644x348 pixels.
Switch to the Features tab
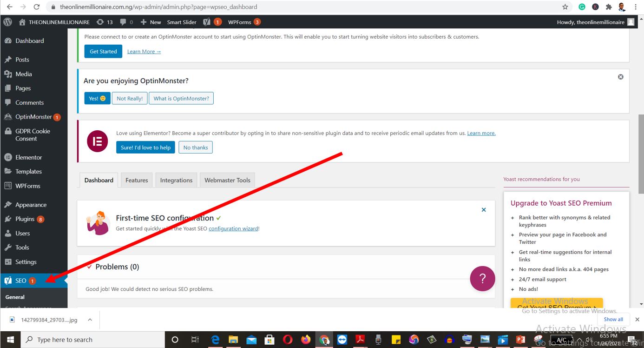[x=137, y=180]
